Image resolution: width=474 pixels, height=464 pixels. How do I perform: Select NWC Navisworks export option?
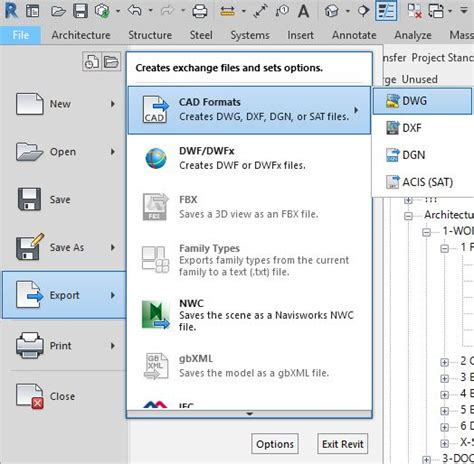pyautogui.click(x=249, y=315)
